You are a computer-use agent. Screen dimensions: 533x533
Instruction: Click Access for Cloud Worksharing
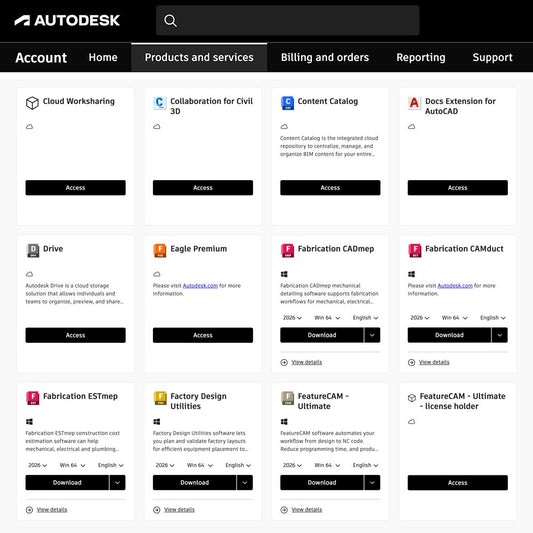click(x=75, y=188)
